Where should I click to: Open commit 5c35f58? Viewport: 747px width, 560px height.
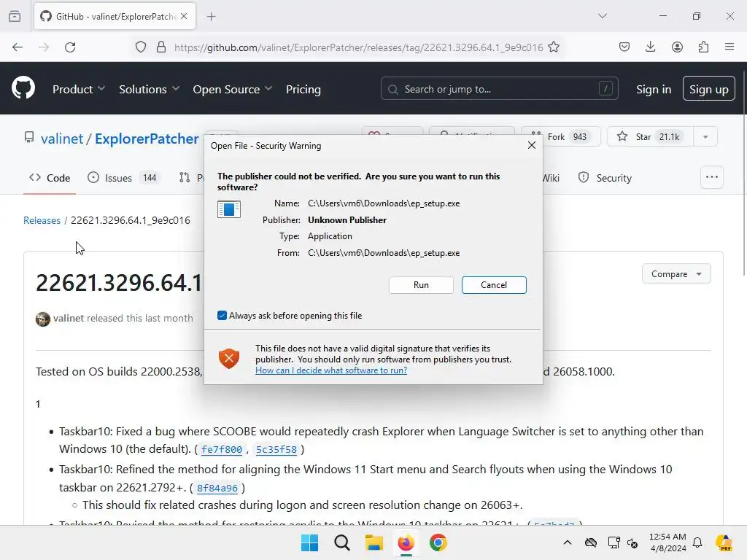click(276, 449)
